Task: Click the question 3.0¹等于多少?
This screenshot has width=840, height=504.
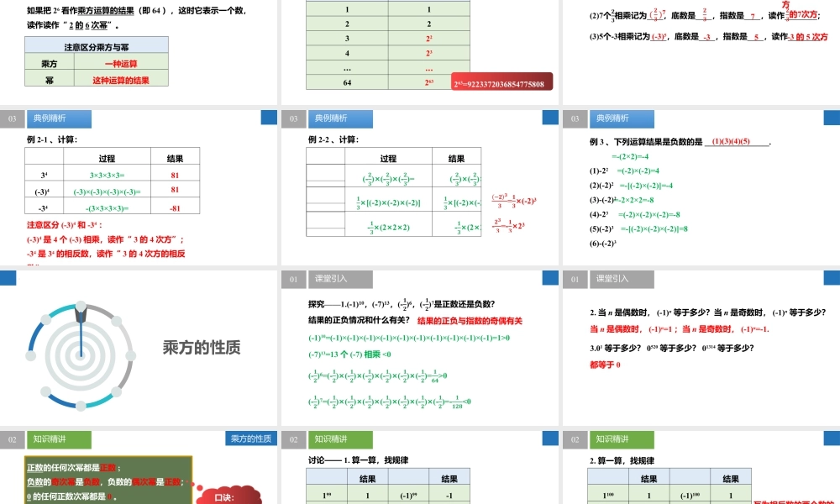Action: click(x=616, y=348)
